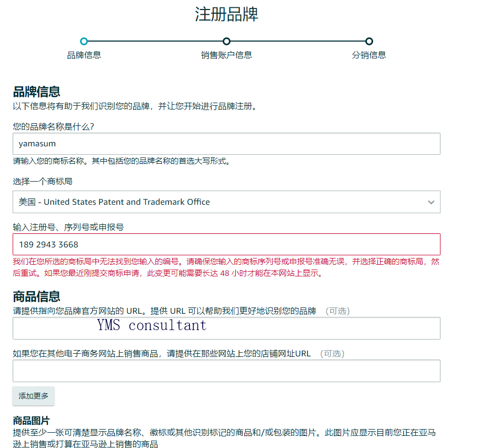Click the first node of the progress stepper
Screen dimensions: 480x448
click(x=84, y=41)
